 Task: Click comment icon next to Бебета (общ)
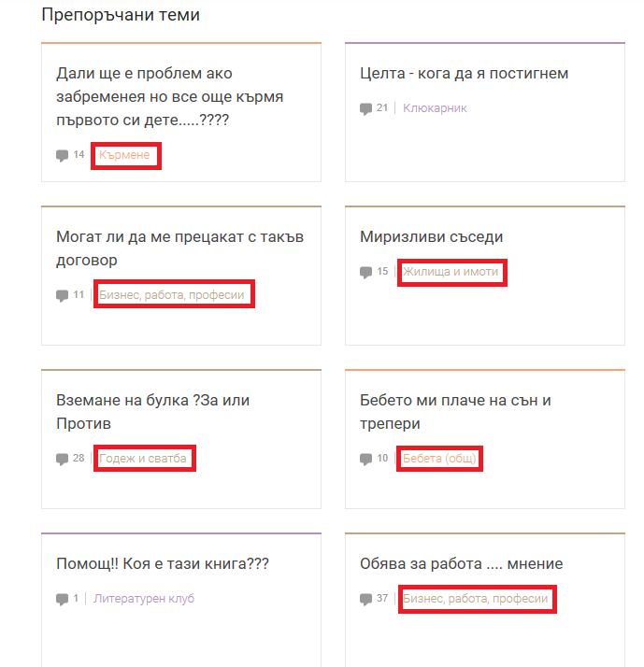coord(365,459)
